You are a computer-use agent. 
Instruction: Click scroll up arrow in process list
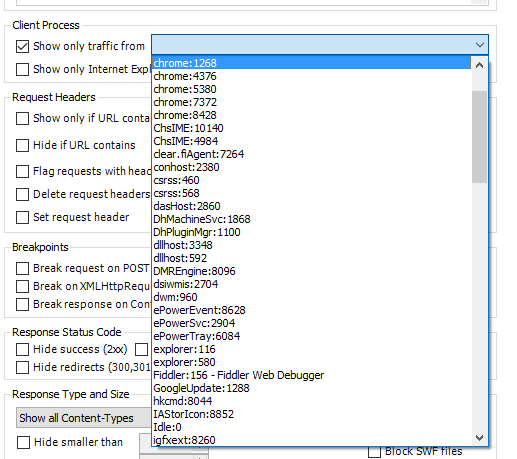click(479, 65)
